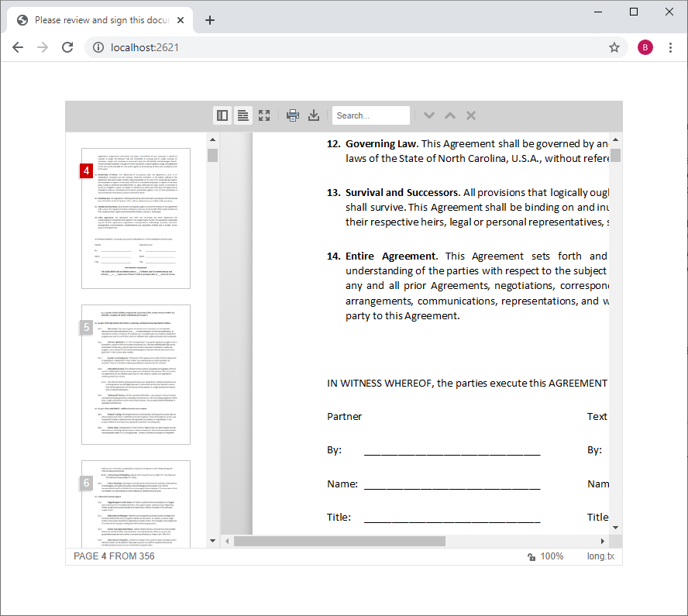Click document vertical scroll down arrow

[x=616, y=528]
